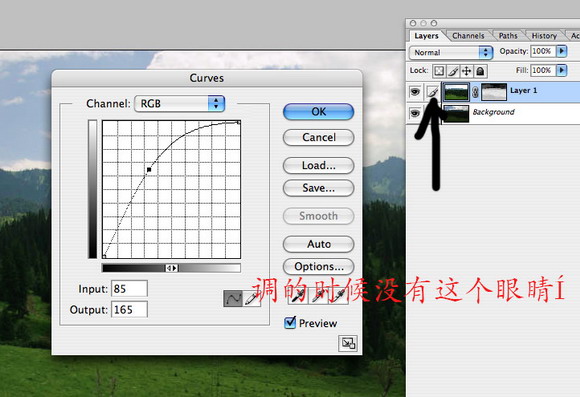Viewport: 580px width, 397px height.
Task: Switch to the History tab
Action: tap(544, 36)
